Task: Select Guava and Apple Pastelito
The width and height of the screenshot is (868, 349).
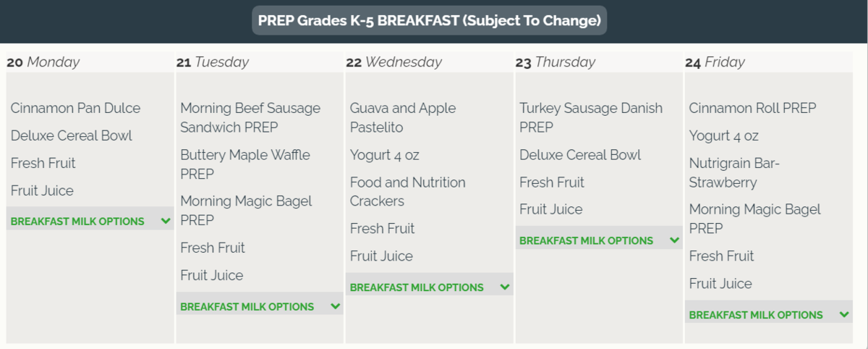Action: (x=402, y=117)
